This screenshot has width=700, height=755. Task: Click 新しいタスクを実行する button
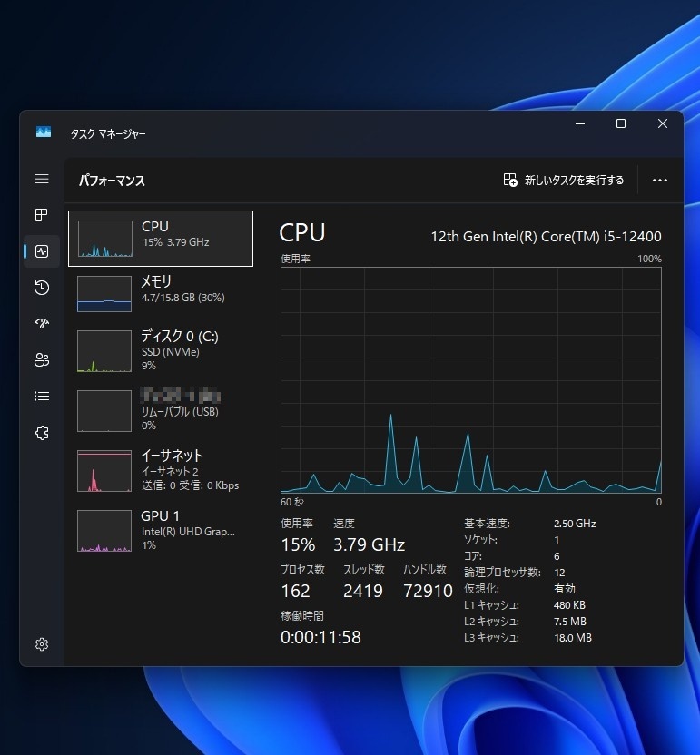coord(564,180)
